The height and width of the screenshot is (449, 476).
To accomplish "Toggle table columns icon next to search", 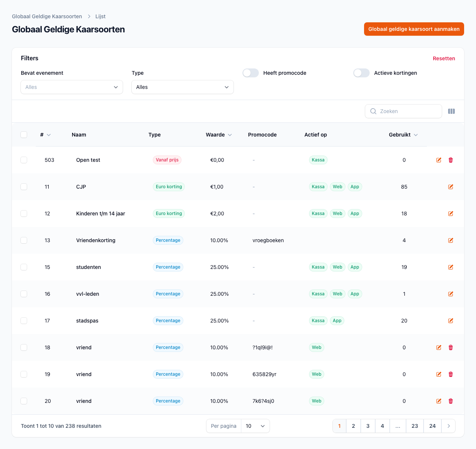I will coord(451,111).
